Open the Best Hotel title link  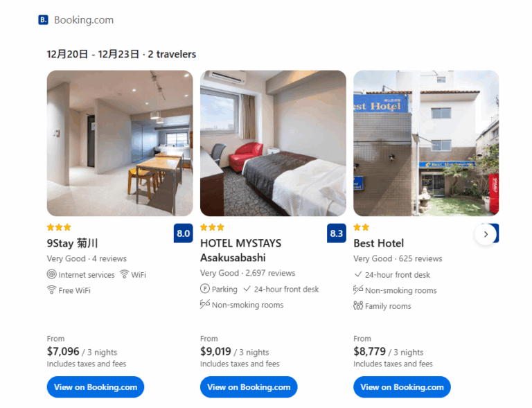pyautogui.click(x=379, y=243)
